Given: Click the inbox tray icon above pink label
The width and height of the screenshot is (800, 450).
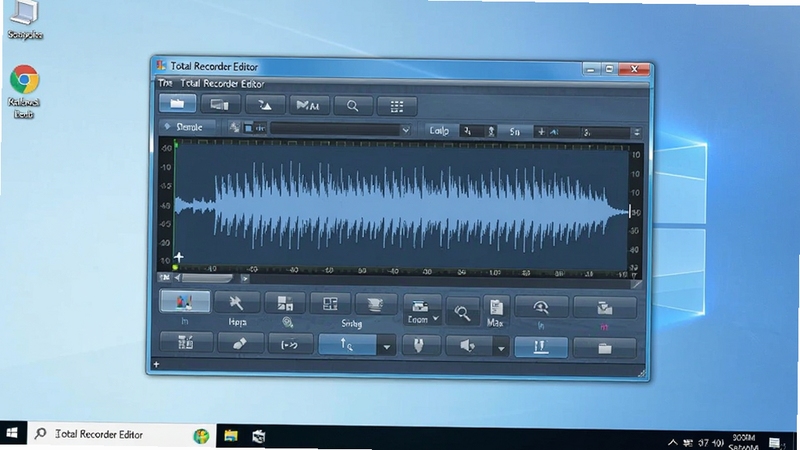Looking at the screenshot, I should tap(605, 308).
